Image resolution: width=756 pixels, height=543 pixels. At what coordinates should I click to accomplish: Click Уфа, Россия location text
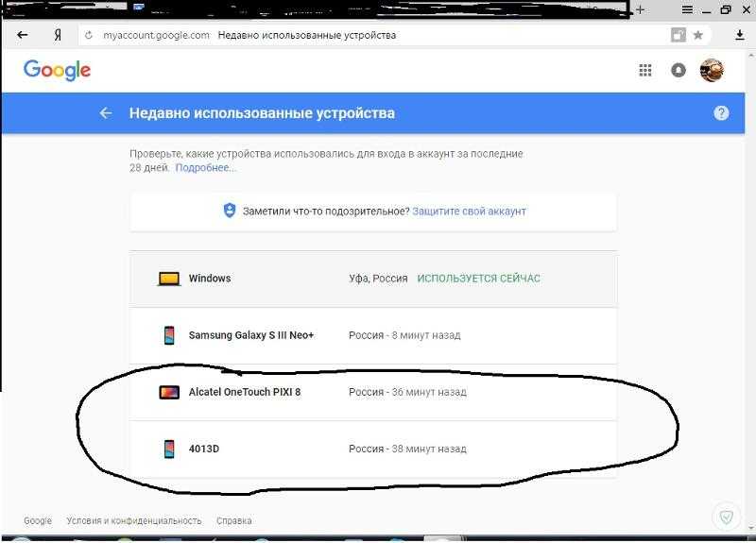pos(379,279)
